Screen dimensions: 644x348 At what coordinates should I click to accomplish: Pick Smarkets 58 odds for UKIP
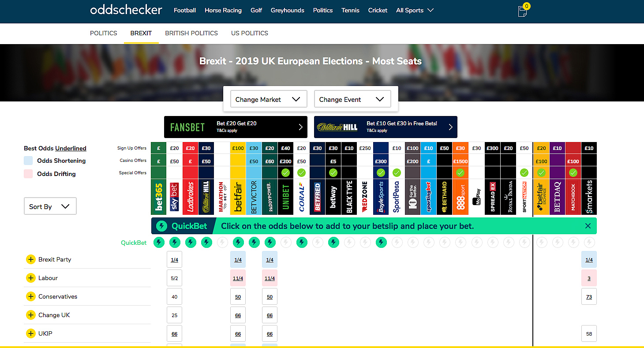589,333
